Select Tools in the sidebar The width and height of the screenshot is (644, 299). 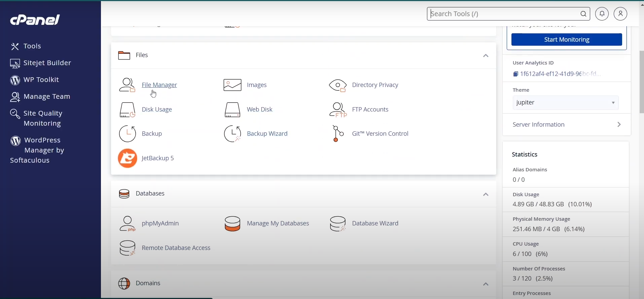(26, 46)
